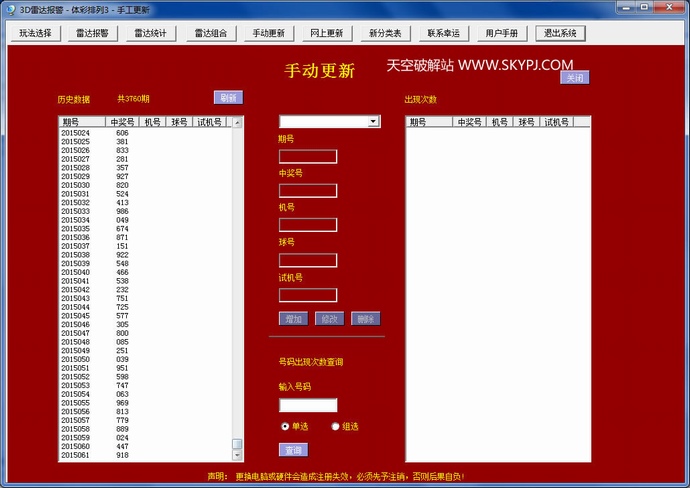Image resolution: width=690 pixels, height=488 pixels.
Task: Open 雷达组合 from the top bar
Action: point(208,33)
